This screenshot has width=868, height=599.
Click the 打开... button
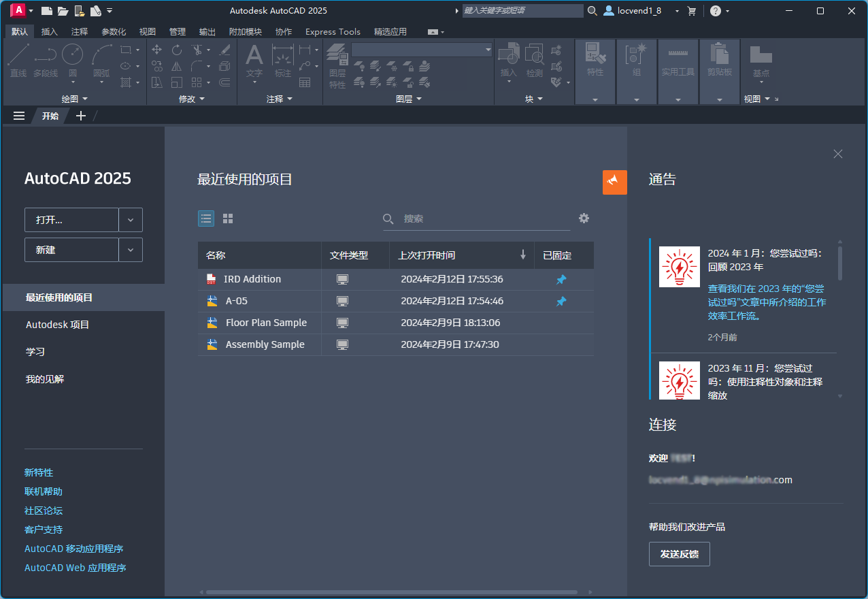pos(71,220)
